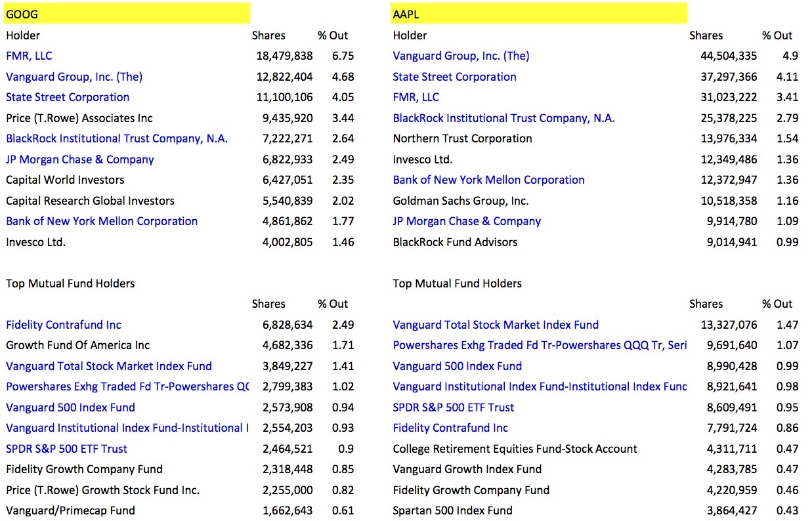Screen dimensions: 812x521
Task: Select Northern Trust Corporation holder name
Action: click(462, 138)
